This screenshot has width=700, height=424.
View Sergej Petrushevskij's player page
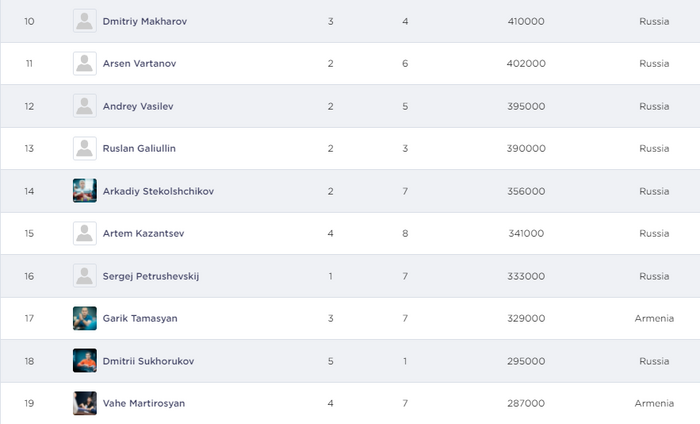point(151,276)
